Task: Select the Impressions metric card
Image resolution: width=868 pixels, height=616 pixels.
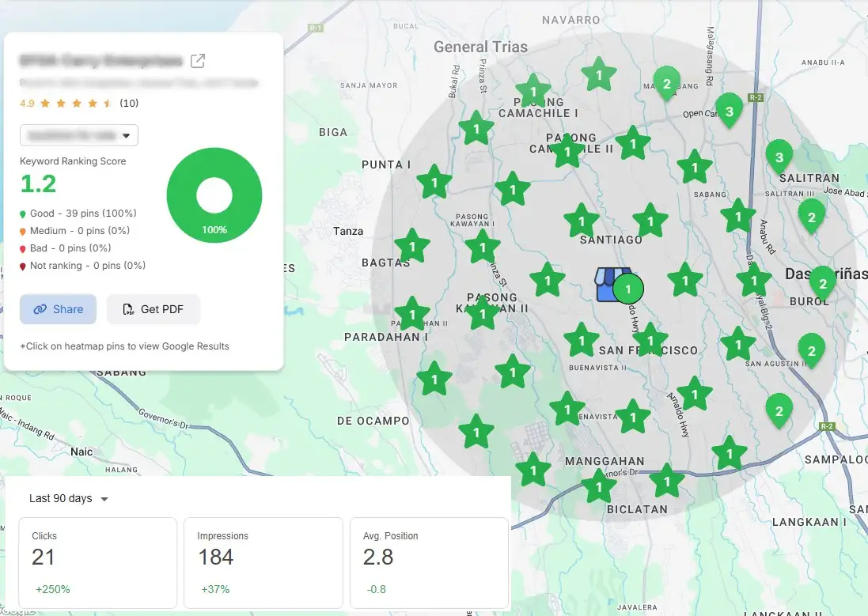Action: coord(263,562)
